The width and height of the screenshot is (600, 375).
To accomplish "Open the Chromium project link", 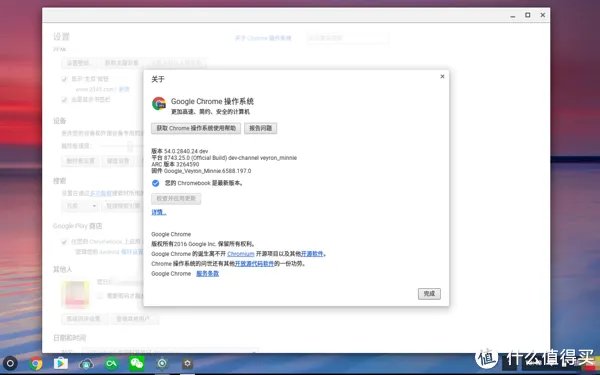I will (x=241, y=254).
